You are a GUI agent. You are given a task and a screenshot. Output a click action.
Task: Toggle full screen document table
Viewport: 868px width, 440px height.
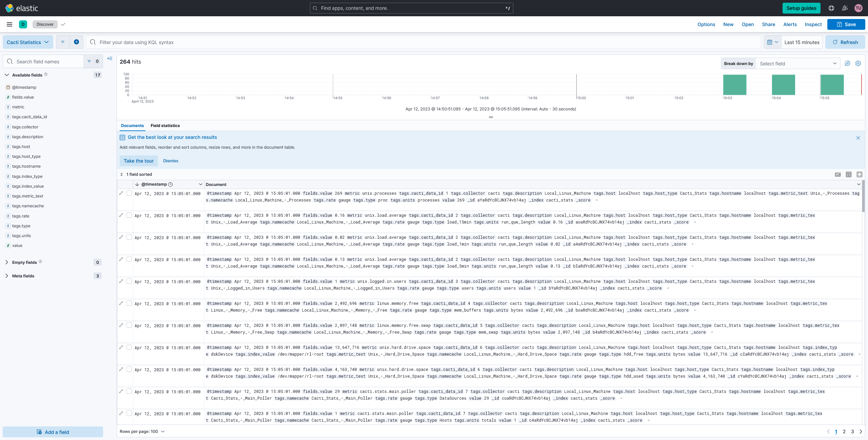860,174
